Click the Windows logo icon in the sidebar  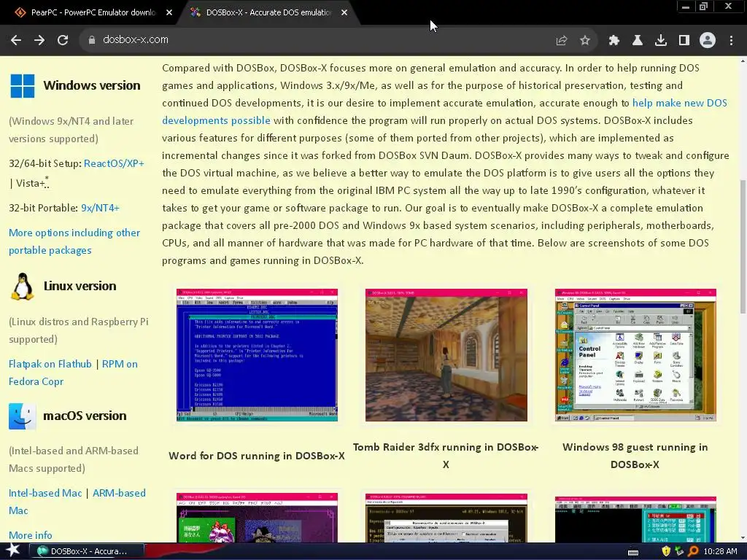click(x=23, y=86)
